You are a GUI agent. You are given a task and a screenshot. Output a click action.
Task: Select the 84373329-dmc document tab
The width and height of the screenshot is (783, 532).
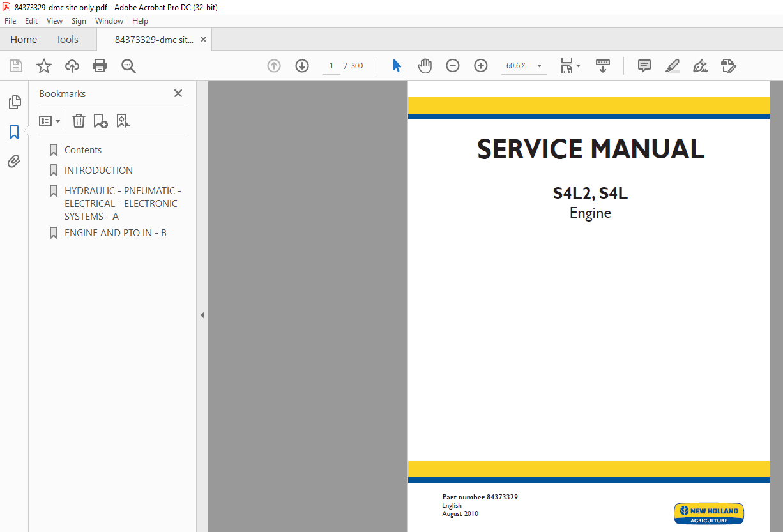[154, 40]
